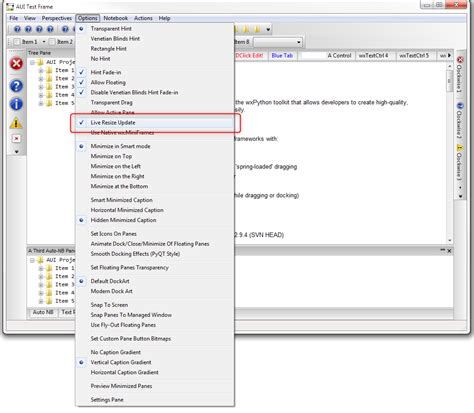
Task: Select the Auto NB bottom tab
Action: click(x=43, y=312)
